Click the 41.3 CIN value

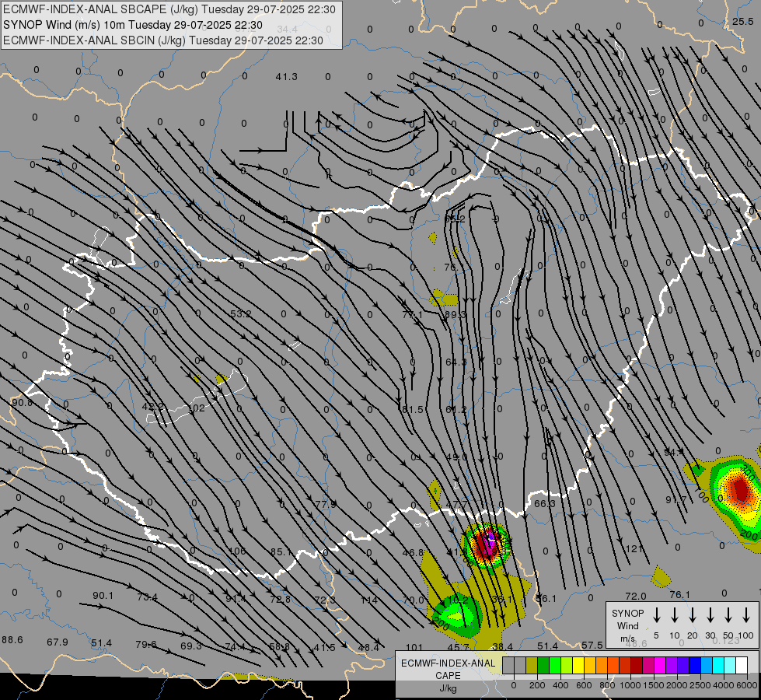click(x=286, y=77)
